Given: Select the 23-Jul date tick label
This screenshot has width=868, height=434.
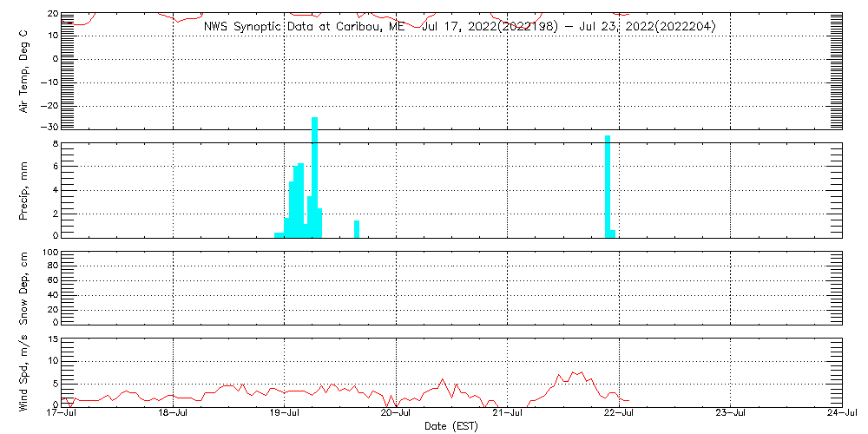Looking at the screenshot, I should tap(730, 414).
